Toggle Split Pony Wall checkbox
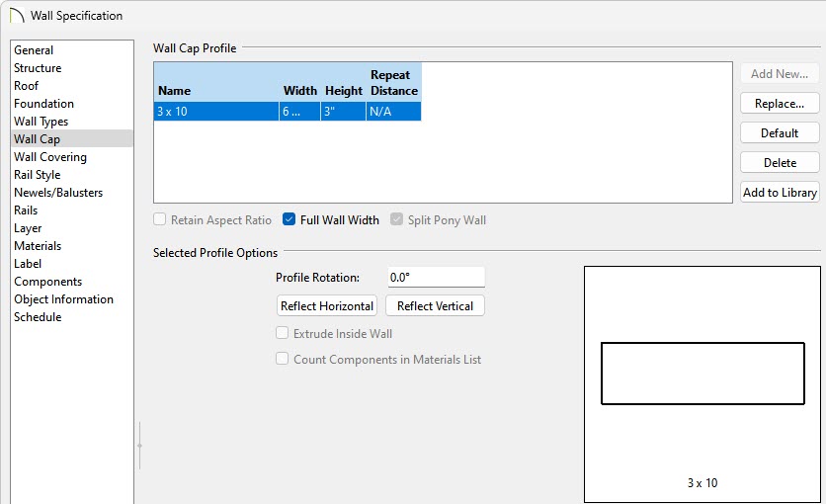 coord(396,219)
